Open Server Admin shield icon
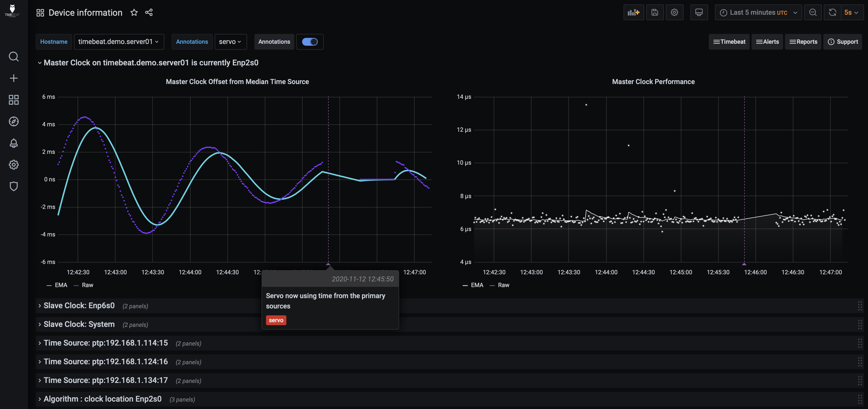Screen dimensions: 868x409 tap(14, 186)
